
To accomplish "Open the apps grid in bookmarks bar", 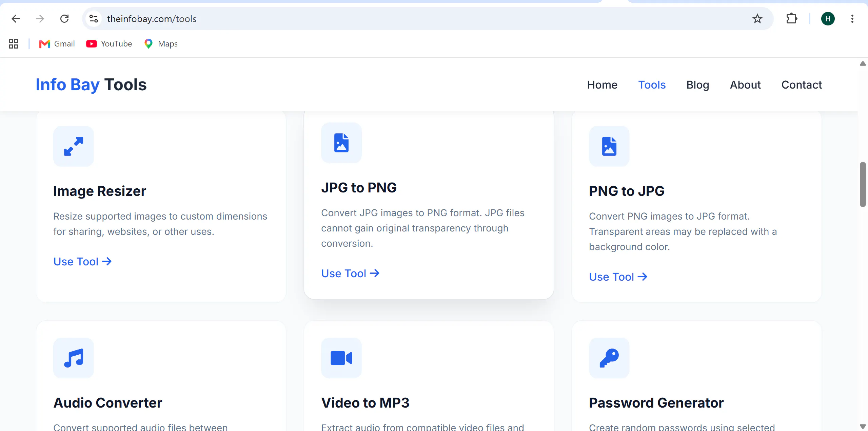I will coord(14,44).
